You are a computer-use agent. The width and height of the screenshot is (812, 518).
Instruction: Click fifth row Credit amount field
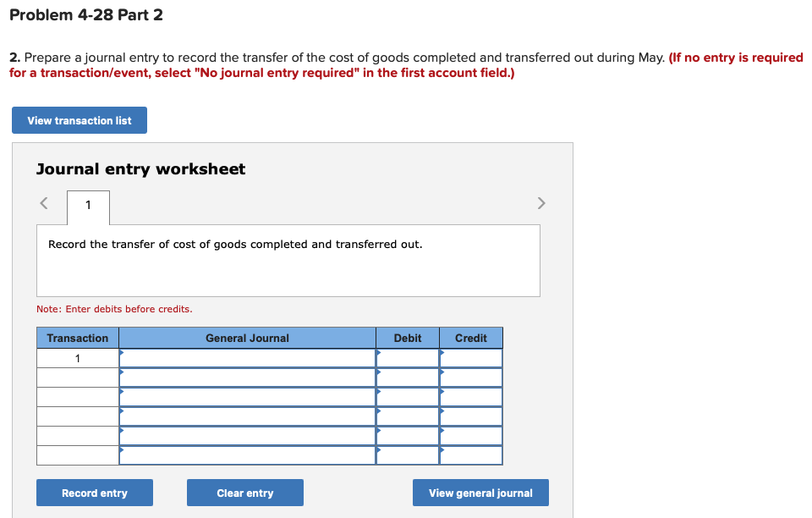[x=471, y=436]
